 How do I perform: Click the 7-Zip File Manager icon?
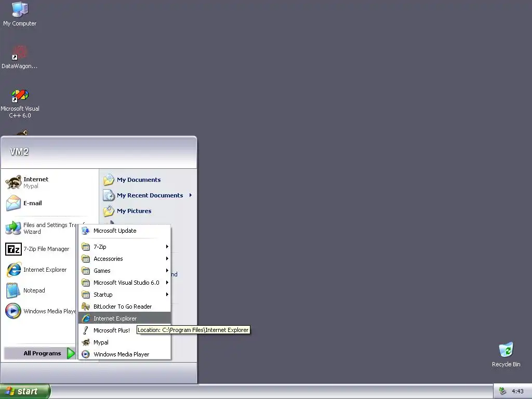coord(14,249)
